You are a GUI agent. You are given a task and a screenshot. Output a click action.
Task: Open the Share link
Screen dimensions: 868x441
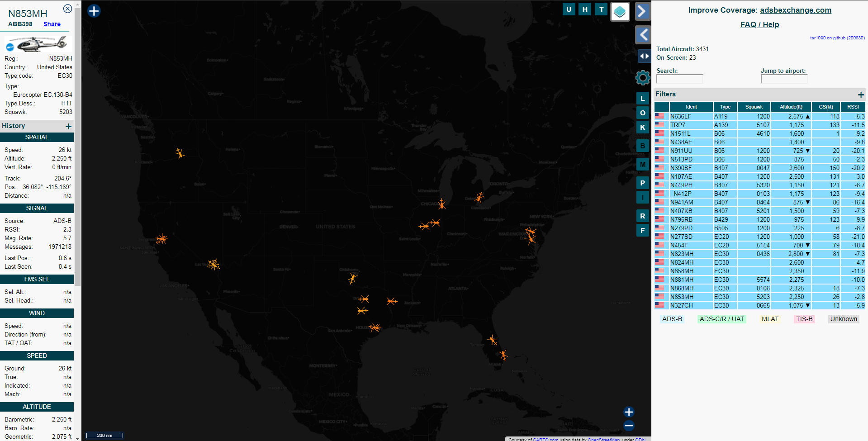pos(52,24)
